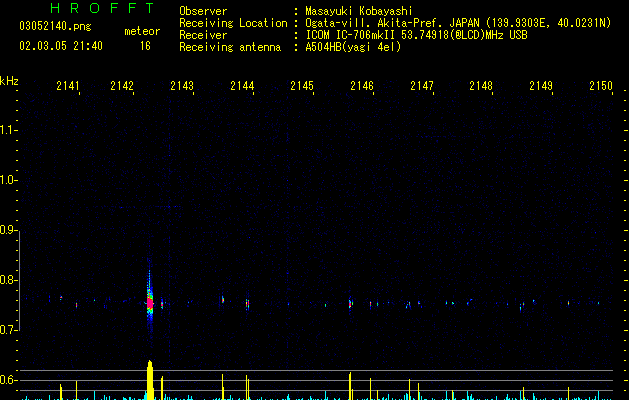Click time axis marker 2142
Image resolution: width=629 pixels, height=400 pixels.
click(122, 85)
